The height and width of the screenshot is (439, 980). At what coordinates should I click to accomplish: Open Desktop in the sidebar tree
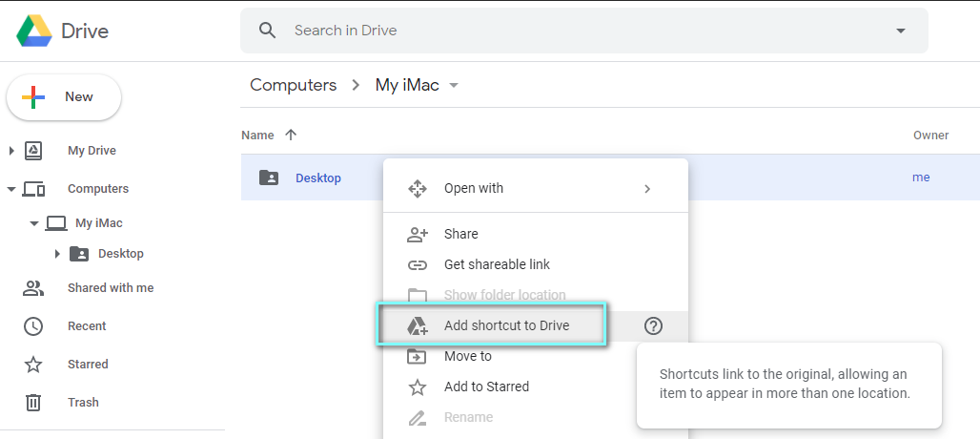pyautogui.click(x=121, y=254)
